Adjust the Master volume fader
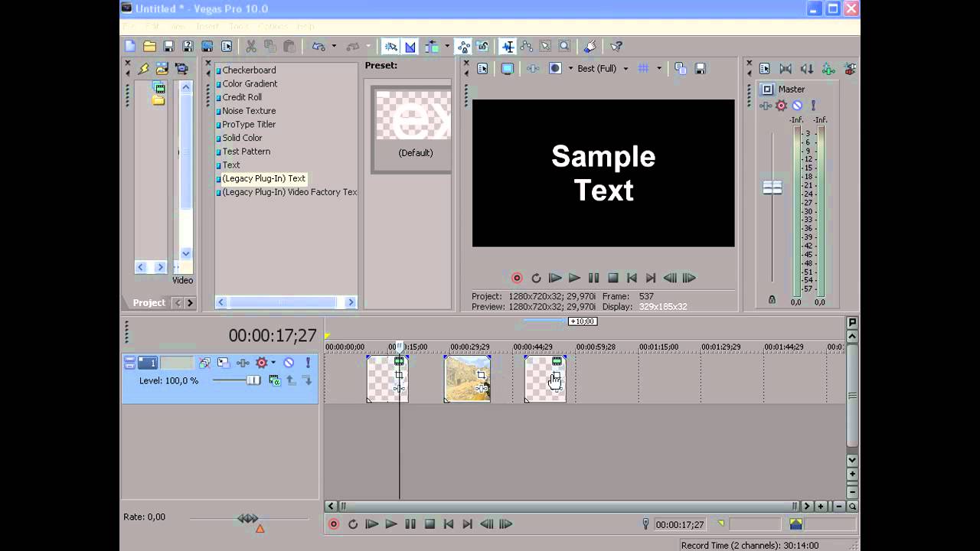The image size is (980, 551). [x=773, y=187]
